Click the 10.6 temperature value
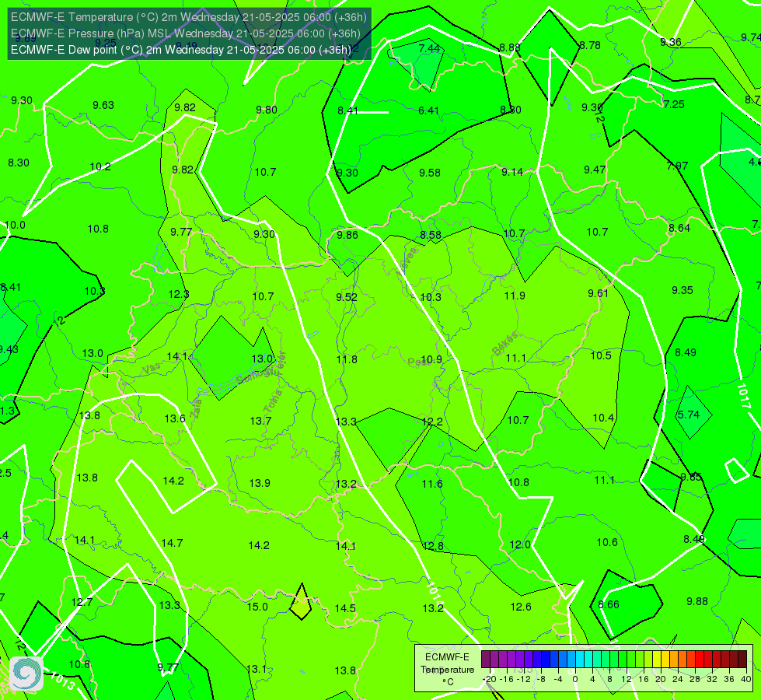Image resolution: width=761 pixels, height=700 pixels. [x=607, y=543]
